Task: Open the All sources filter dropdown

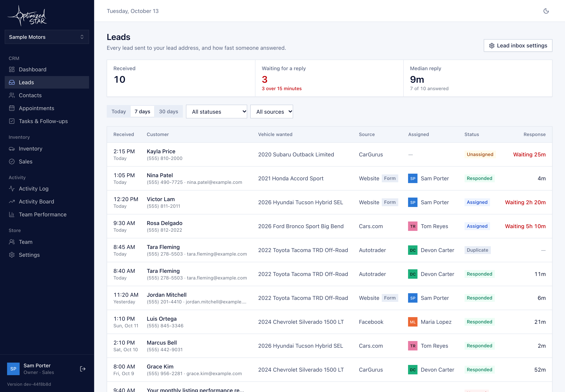Action: [x=272, y=112]
